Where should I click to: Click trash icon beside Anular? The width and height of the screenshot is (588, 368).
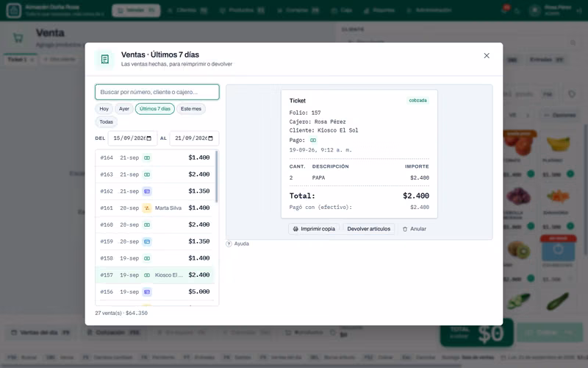coord(405,229)
